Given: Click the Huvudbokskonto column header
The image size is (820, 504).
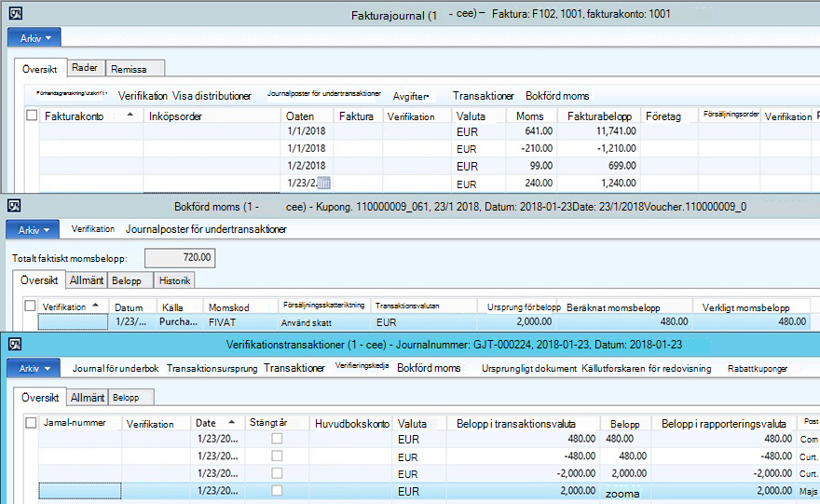Looking at the screenshot, I should [x=352, y=424].
